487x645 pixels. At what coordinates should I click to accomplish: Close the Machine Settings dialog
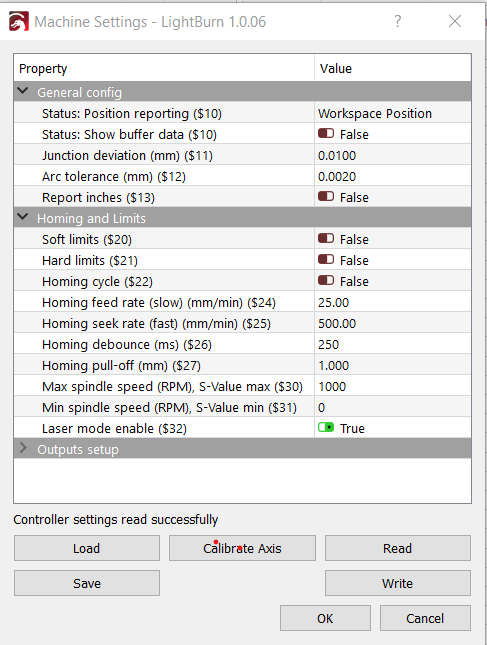pyautogui.click(x=455, y=21)
